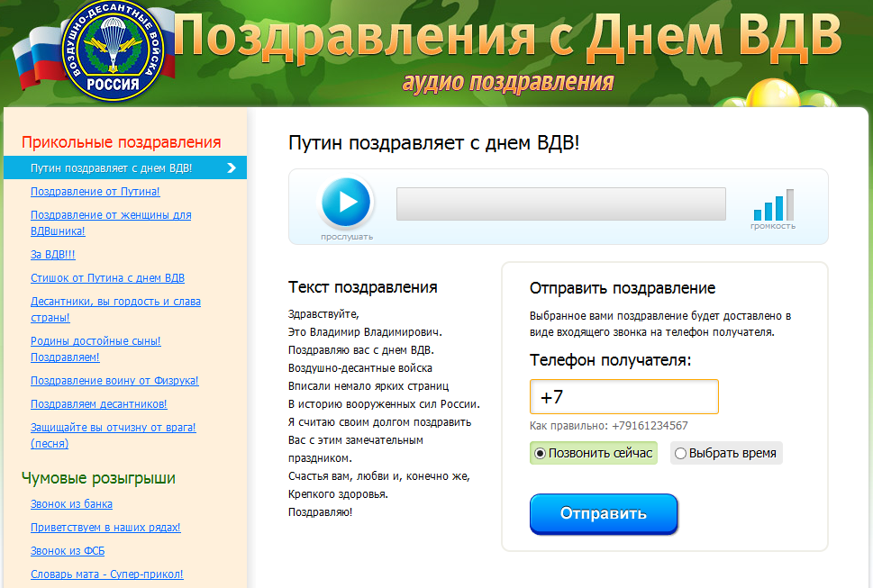This screenshot has width=873, height=588.
Task: Click the 'Прикольные поздравления' section heading
Action: 122,142
